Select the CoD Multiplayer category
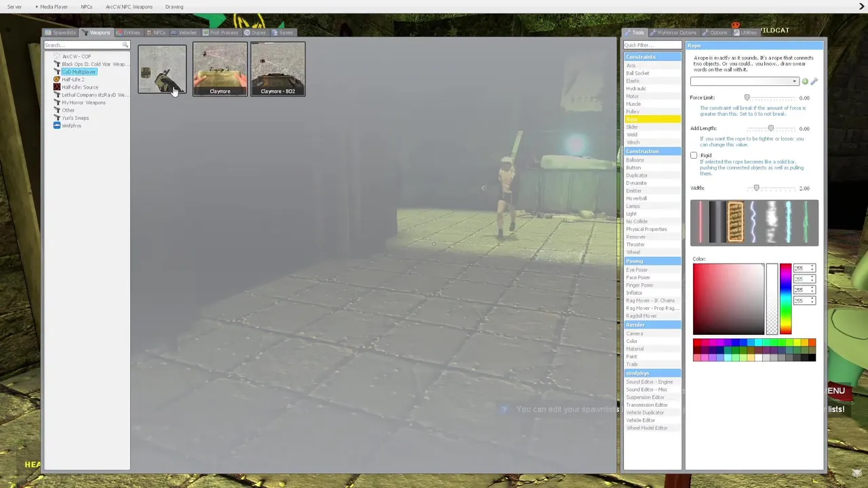Screen dimensions: 868x488 coord(79,72)
